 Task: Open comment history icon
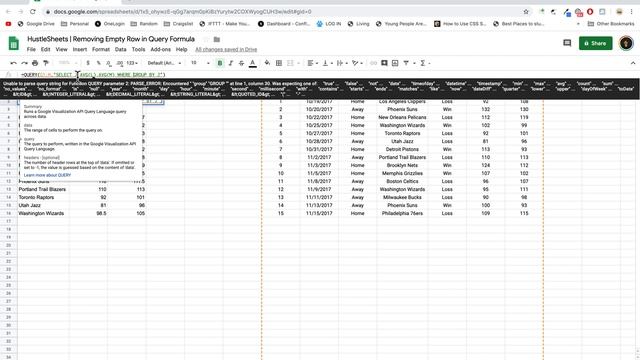click(x=567, y=43)
